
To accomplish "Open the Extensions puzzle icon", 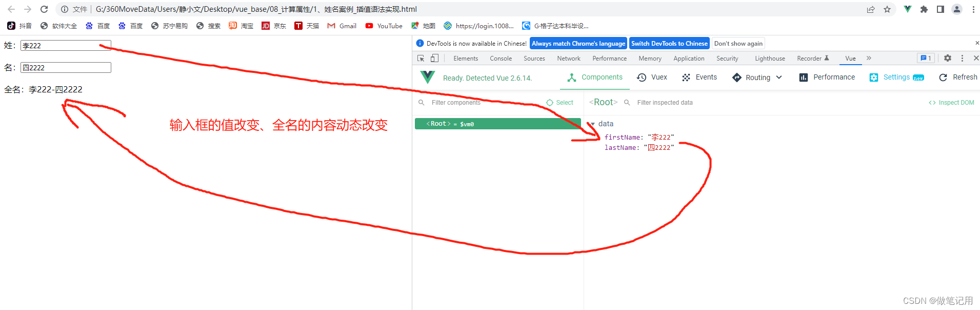I will pyautogui.click(x=924, y=9).
